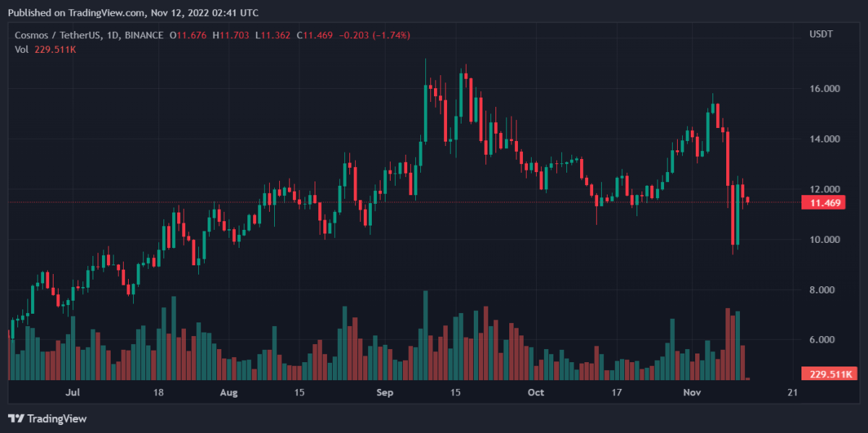This screenshot has height=433, width=868.
Task: Click the 10.000 price axis label
Action: [x=825, y=239]
